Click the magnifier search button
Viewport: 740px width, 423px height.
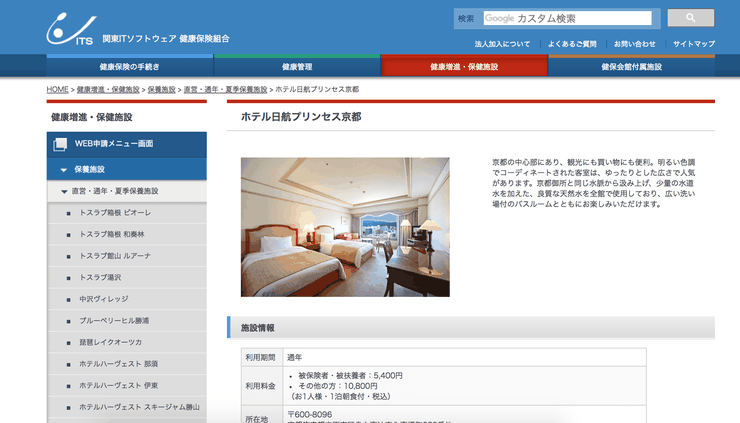(690, 18)
